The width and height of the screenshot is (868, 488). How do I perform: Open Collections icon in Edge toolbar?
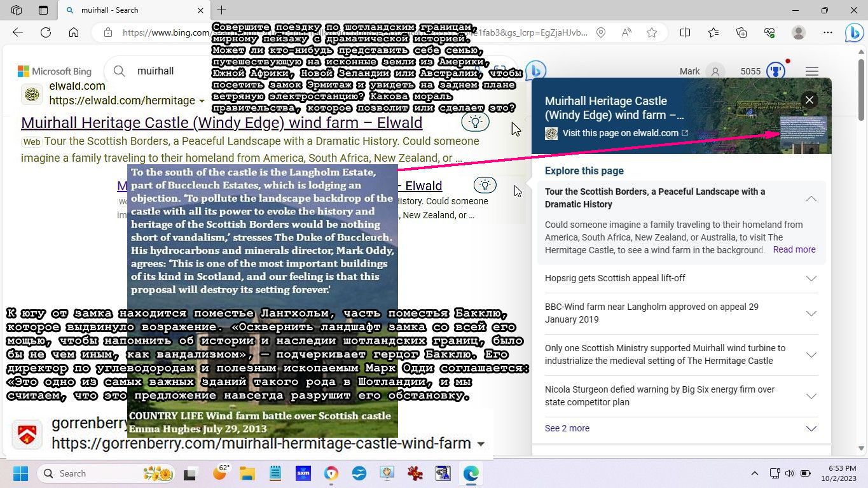click(x=741, y=32)
